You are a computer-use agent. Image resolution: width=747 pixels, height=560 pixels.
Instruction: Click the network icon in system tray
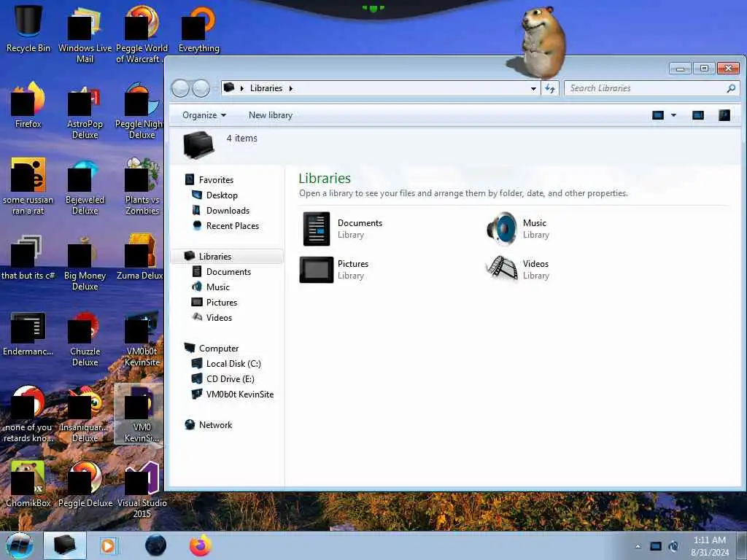tap(656, 546)
